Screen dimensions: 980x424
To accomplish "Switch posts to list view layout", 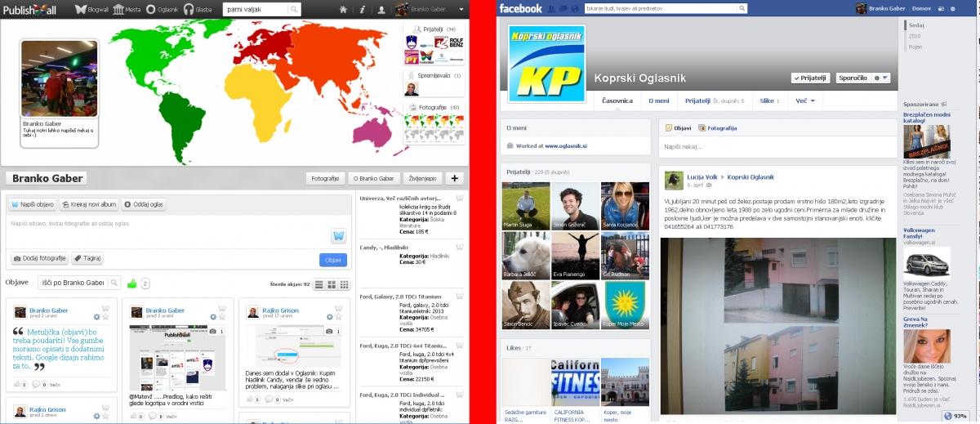I will pyautogui.click(x=319, y=284).
